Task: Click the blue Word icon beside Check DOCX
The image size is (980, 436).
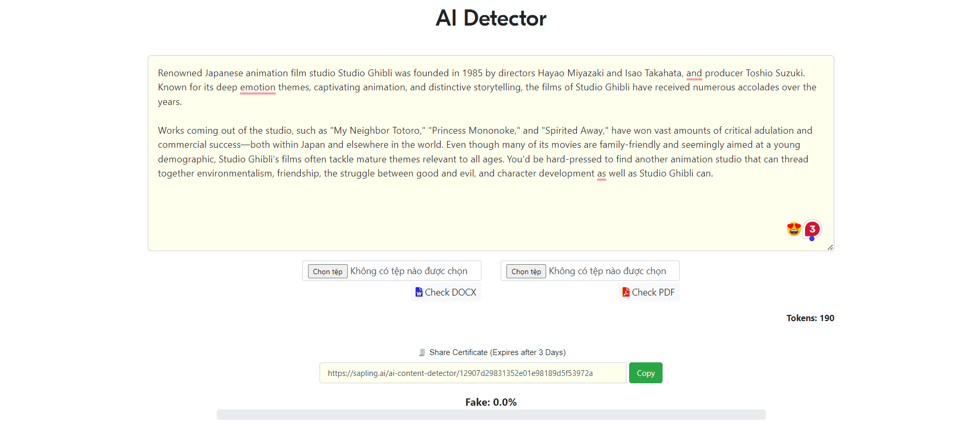Action: click(x=419, y=292)
